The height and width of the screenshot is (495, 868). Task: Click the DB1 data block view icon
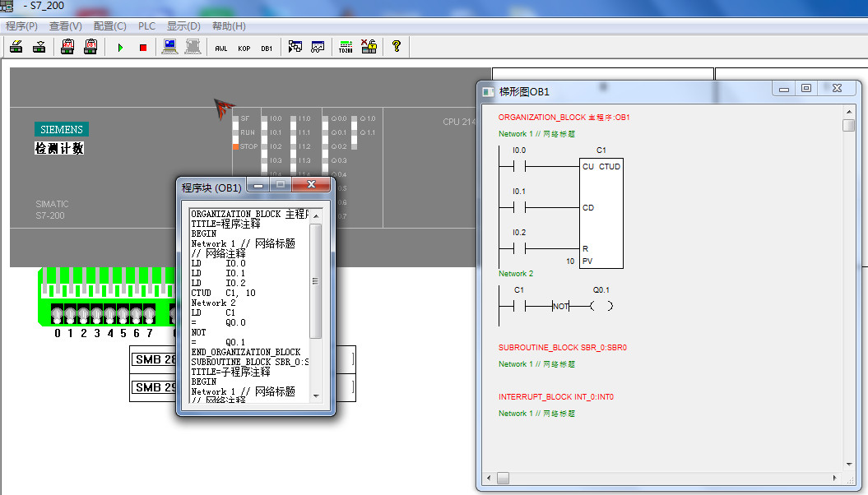click(267, 48)
